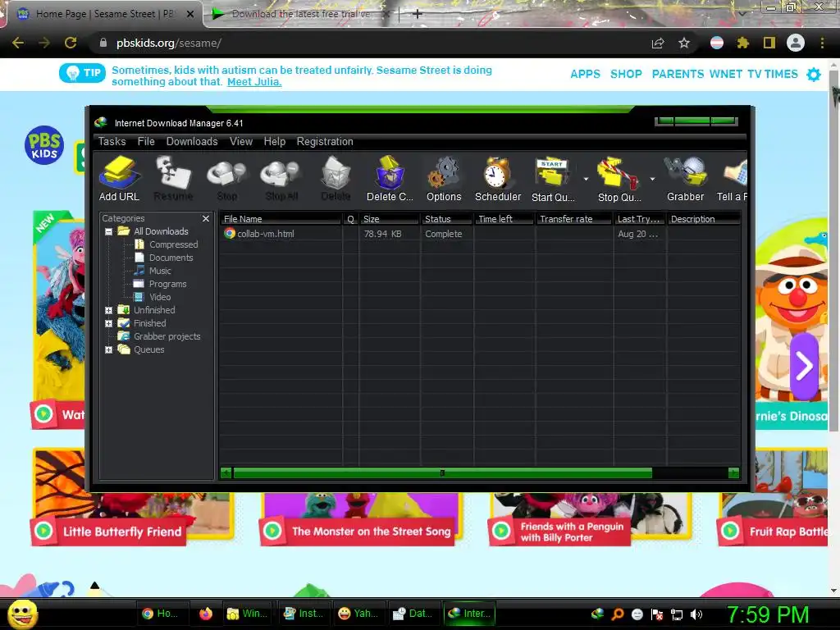Reload the page in Chrome

point(71,43)
